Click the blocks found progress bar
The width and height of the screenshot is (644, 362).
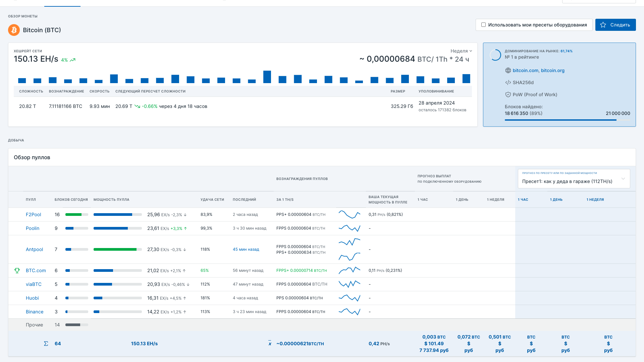coord(567,120)
